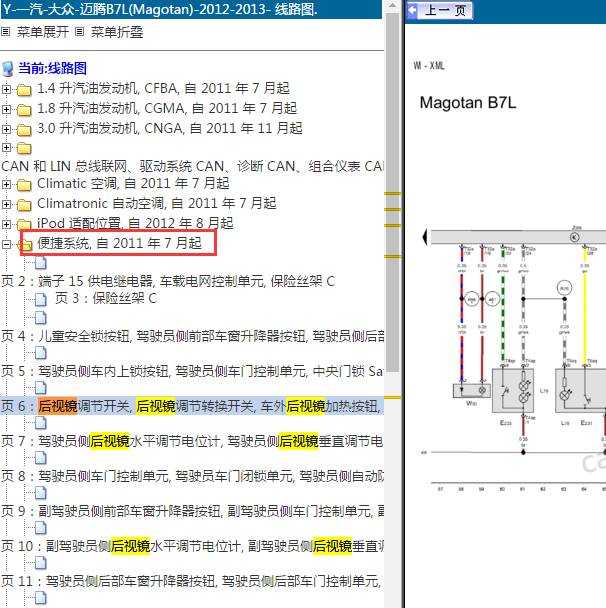Screen dimensions: 606x608
Task: Open 1.4 升汽油发动机, CFBA entry
Action: click(163, 88)
